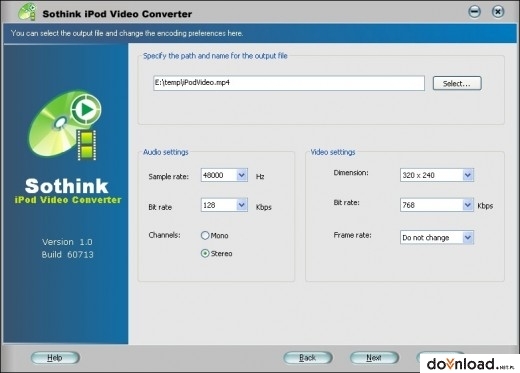
Task: Open the audio Sample rate dropdown
Action: pyautogui.click(x=242, y=175)
